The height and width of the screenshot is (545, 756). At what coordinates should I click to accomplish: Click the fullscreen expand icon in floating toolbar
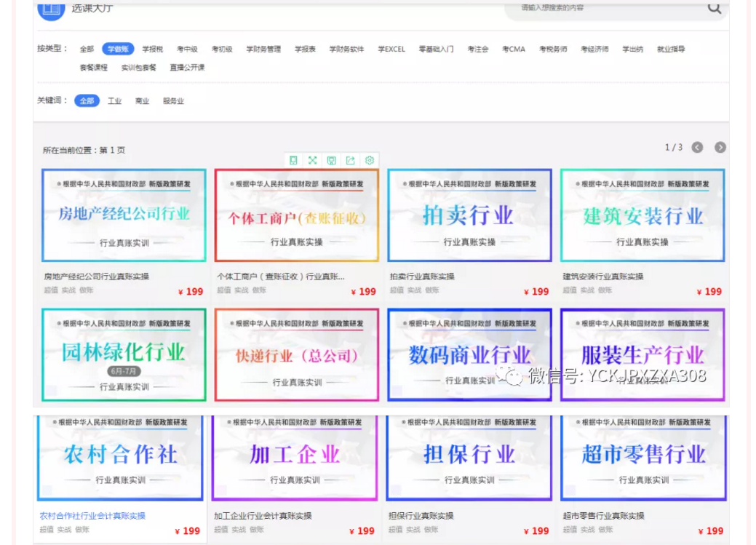tap(312, 160)
